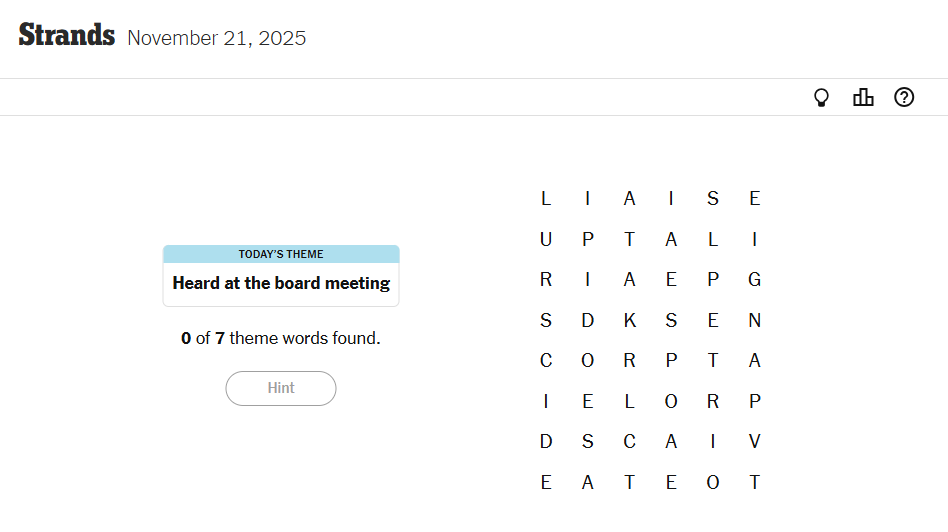Select the P in the second row
The width and height of the screenshot is (948, 532).
tap(588, 239)
